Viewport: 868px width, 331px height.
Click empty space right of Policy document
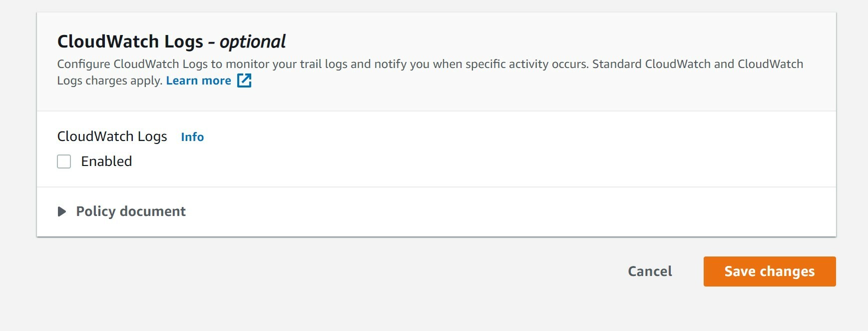(499, 211)
